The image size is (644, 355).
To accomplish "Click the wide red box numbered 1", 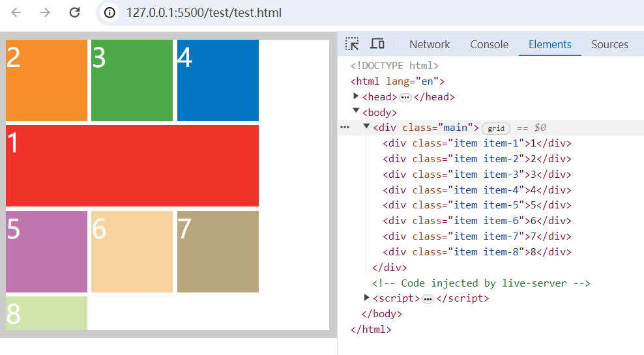I will pyautogui.click(x=132, y=166).
